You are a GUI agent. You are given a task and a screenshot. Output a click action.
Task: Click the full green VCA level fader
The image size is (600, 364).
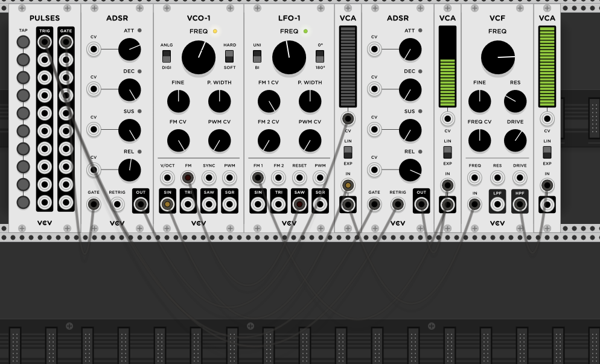[547, 66]
